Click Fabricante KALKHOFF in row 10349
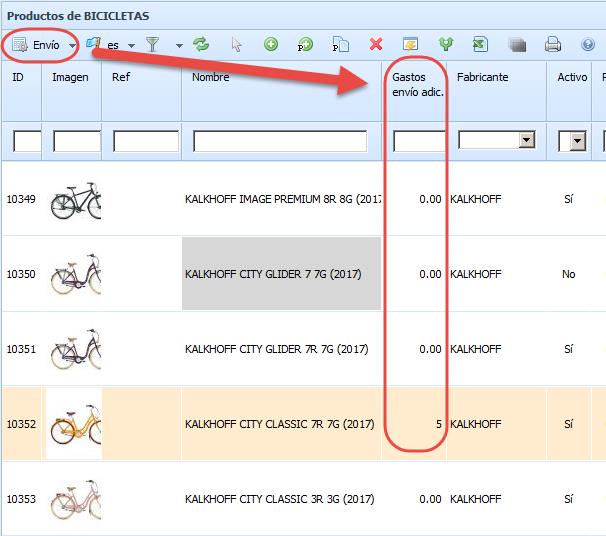Viewport: 606px width, 536px height. coord(475,199)
